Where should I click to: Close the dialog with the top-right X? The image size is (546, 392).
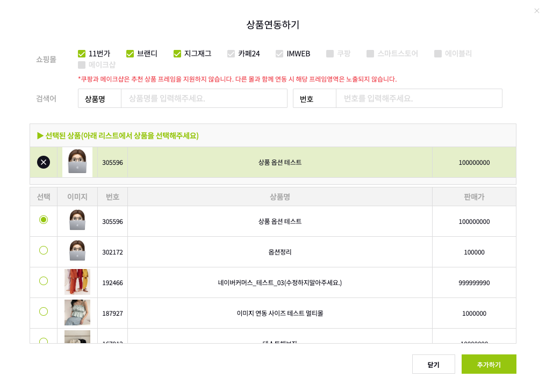point(536,11)
